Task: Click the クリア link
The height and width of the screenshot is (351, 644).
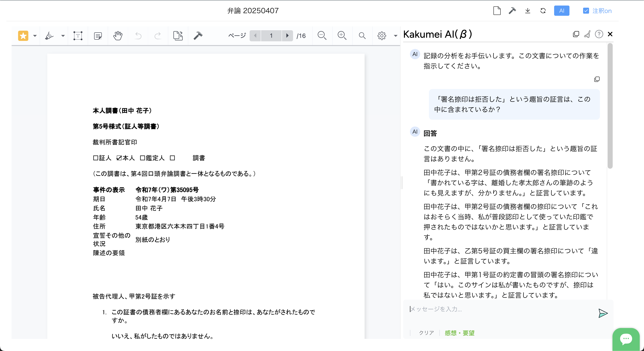Action: (426, 333)
